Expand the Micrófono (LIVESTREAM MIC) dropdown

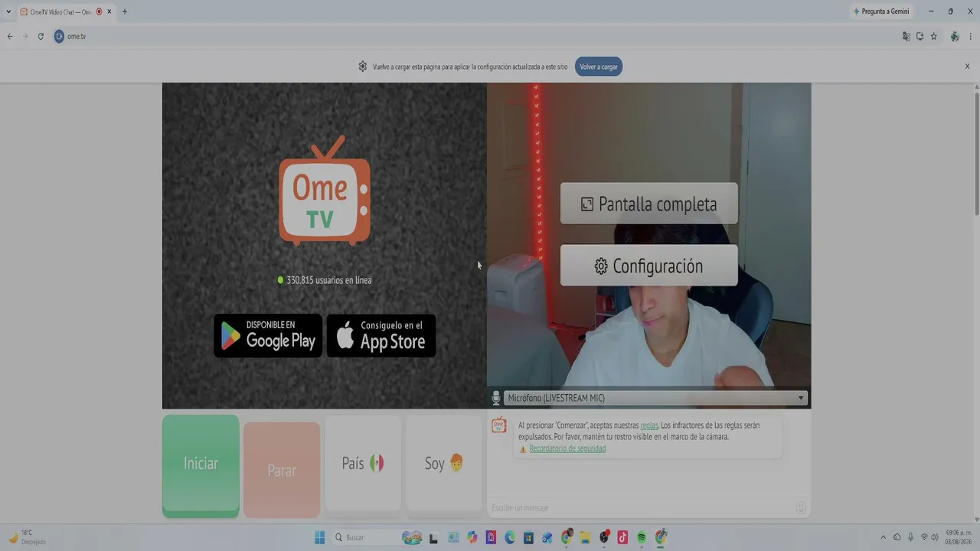pos(655,398)
